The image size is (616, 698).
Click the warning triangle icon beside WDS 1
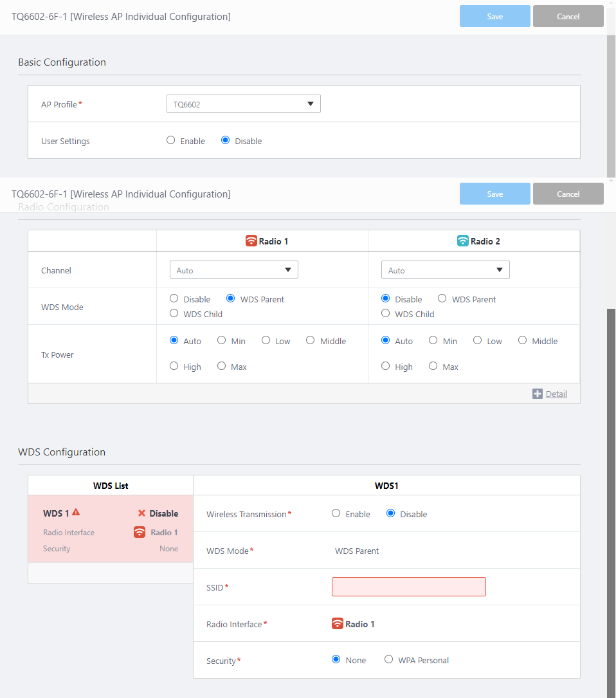(76, 512)
